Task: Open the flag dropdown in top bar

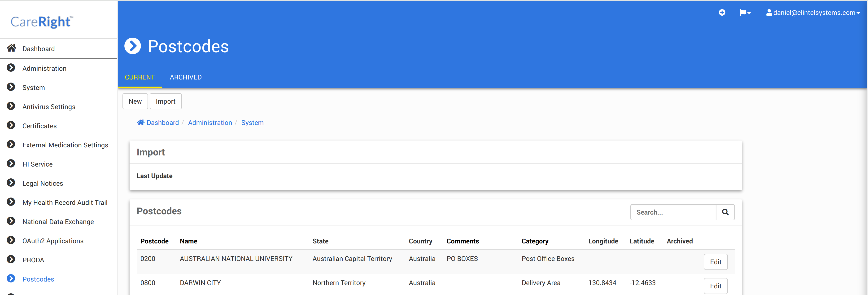Action: coord(745,13)
